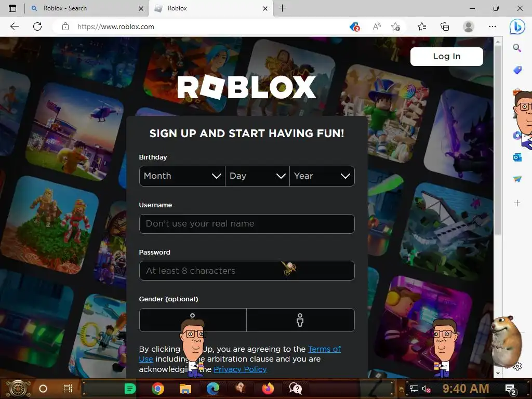Click the scrollbar down arrow
Viewport: 532px width, 399px height.
pos(498,373)
